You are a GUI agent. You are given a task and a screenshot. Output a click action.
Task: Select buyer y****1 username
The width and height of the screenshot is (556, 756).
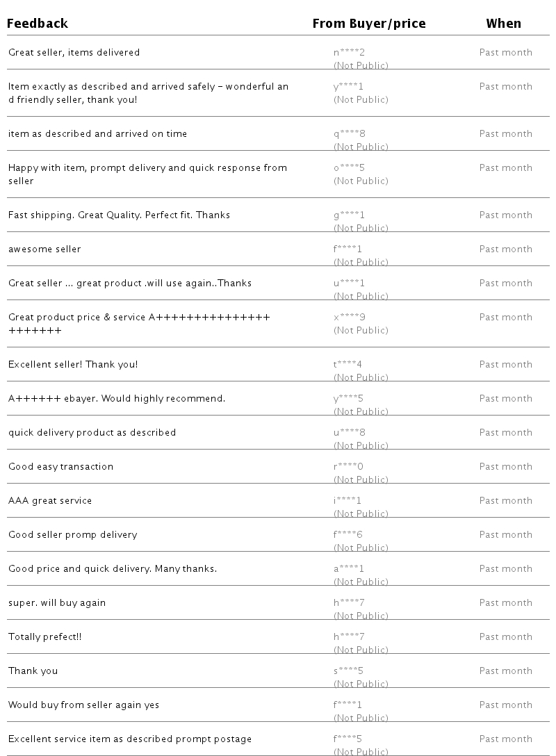point(349,86)
